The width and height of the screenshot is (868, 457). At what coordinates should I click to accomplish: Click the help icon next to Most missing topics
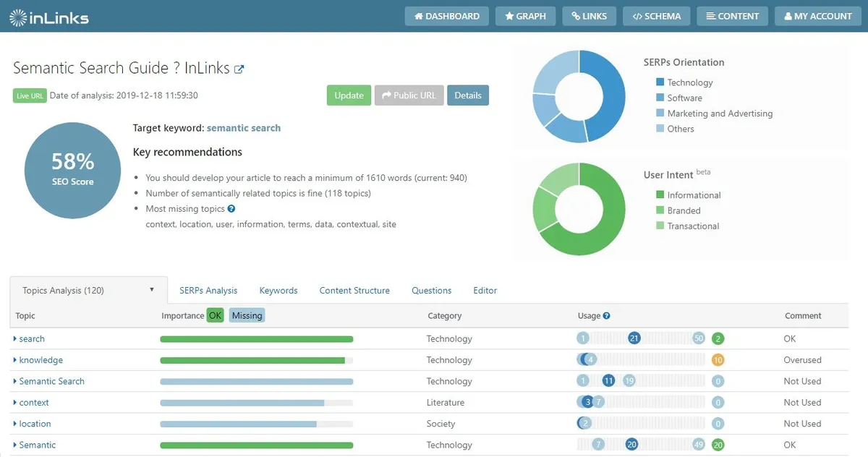point(231,208)
